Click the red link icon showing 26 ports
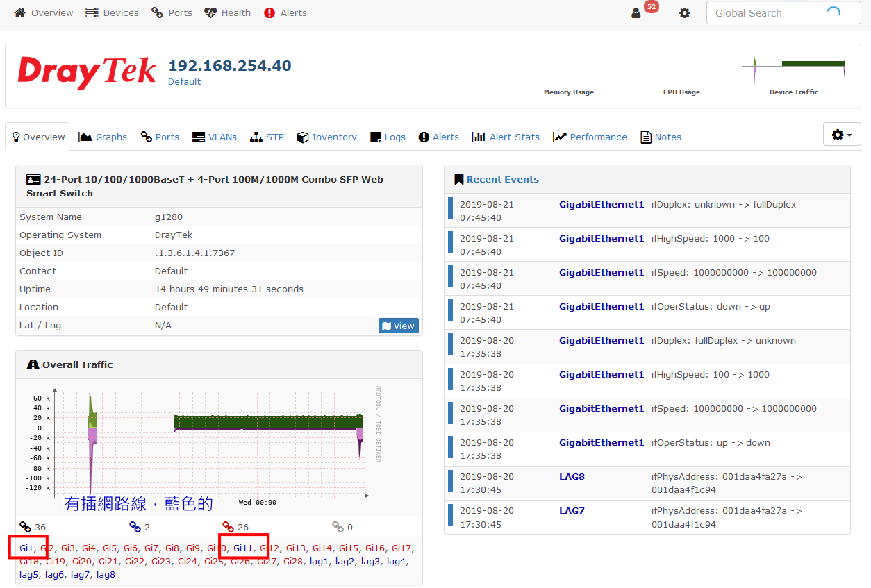 point(228,527)
